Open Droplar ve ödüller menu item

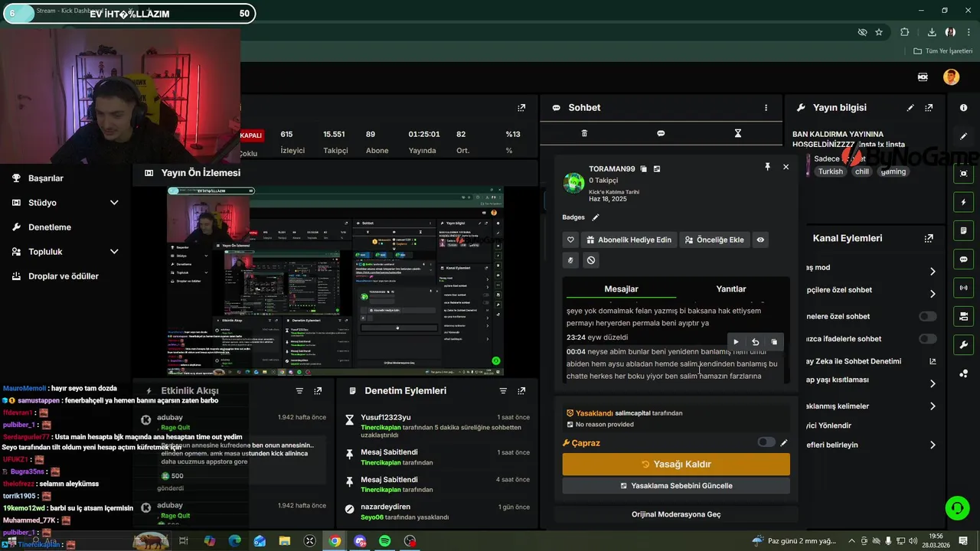click(x=64, y=276)
